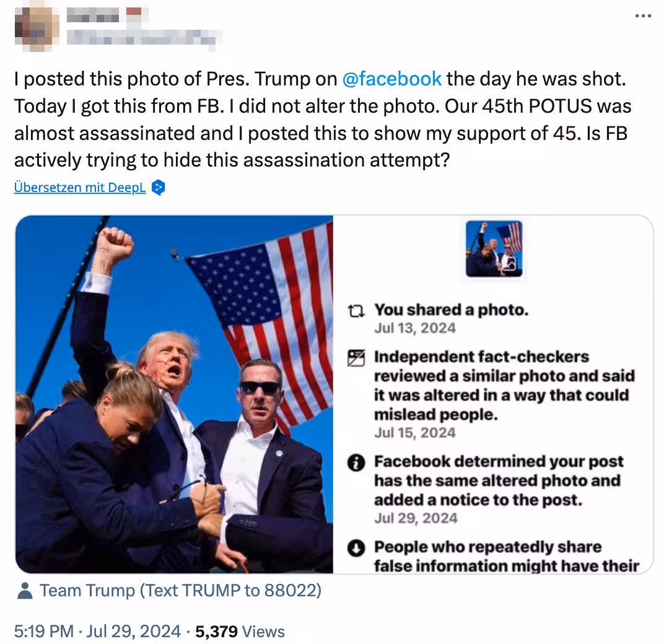
Task: Click the altered-photo icon beside the fact-checkers notice
Action: tap(356, 359)
